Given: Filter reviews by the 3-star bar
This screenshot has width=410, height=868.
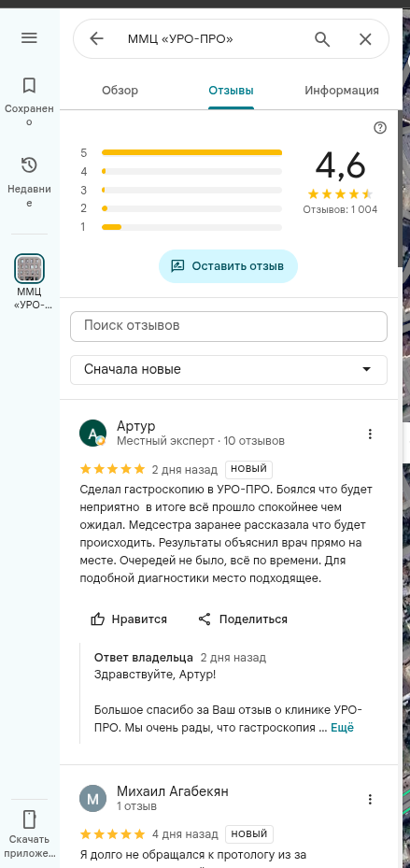Looking at the screenshot, I should pos(181,191).
